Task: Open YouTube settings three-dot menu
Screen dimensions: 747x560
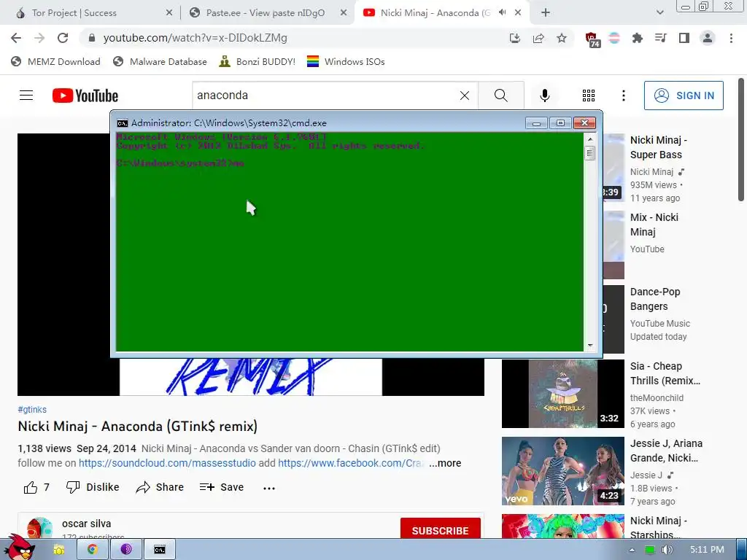Action: click(x=623, y=96)
